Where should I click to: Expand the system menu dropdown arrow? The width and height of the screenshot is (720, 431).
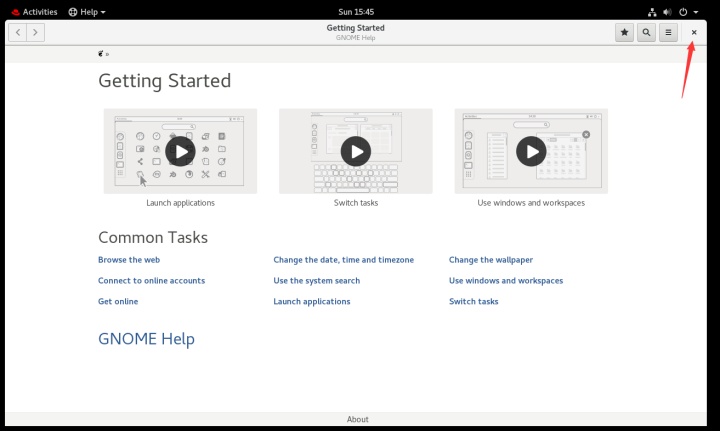pos(696,12)
